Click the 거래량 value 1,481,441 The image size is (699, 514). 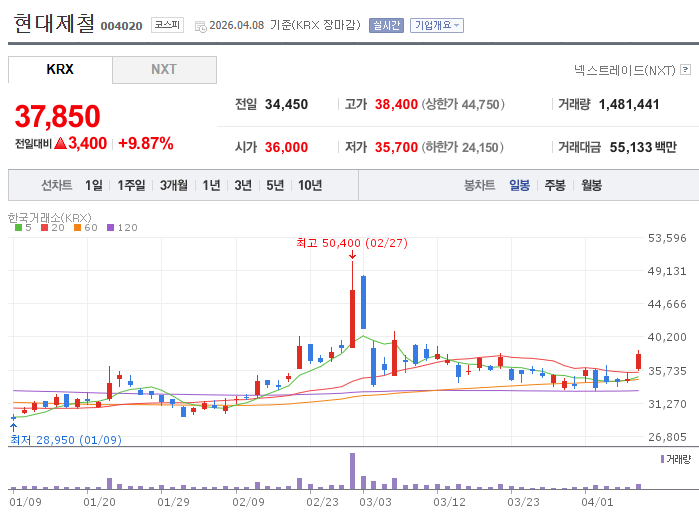[x=629, y=104]
